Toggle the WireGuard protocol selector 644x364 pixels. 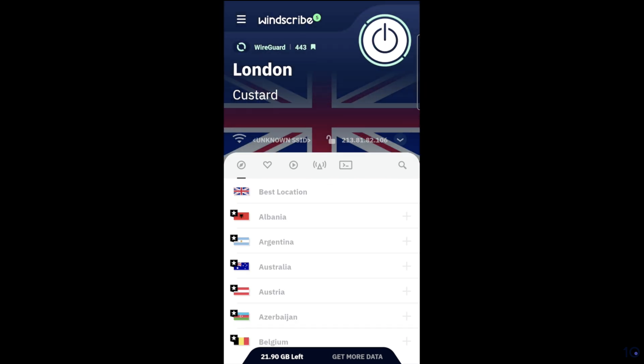[x=270, y=47]
